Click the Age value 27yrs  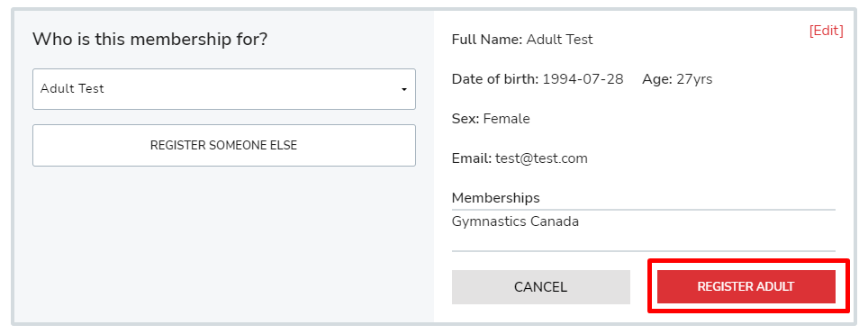[695, 79]
